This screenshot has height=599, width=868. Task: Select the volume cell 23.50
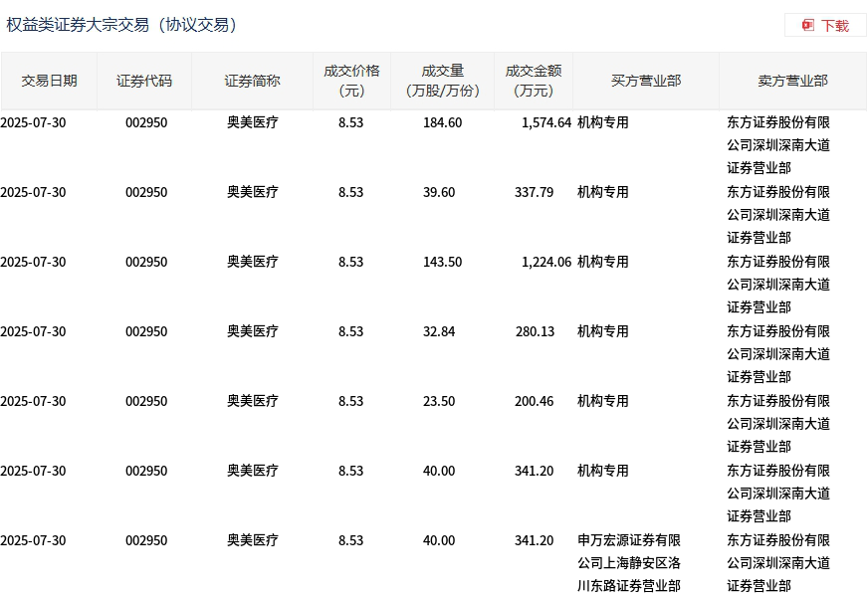point(439,401)
